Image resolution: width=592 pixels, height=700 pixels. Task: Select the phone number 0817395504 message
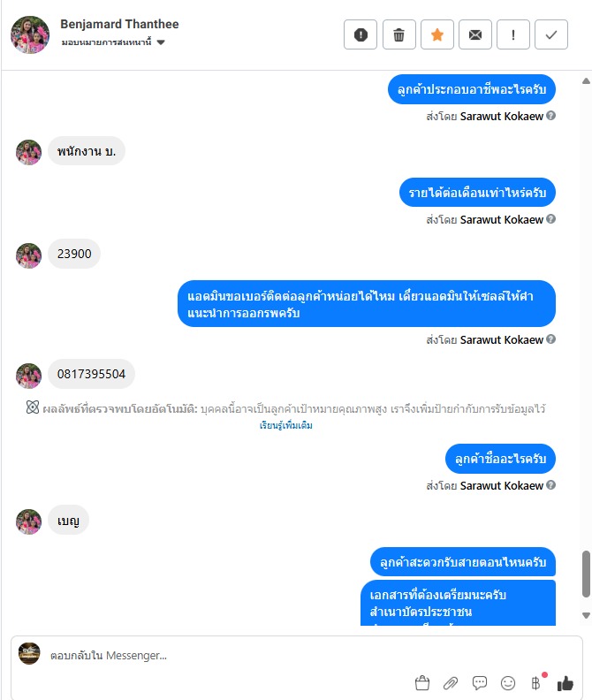tap(91, 374)
